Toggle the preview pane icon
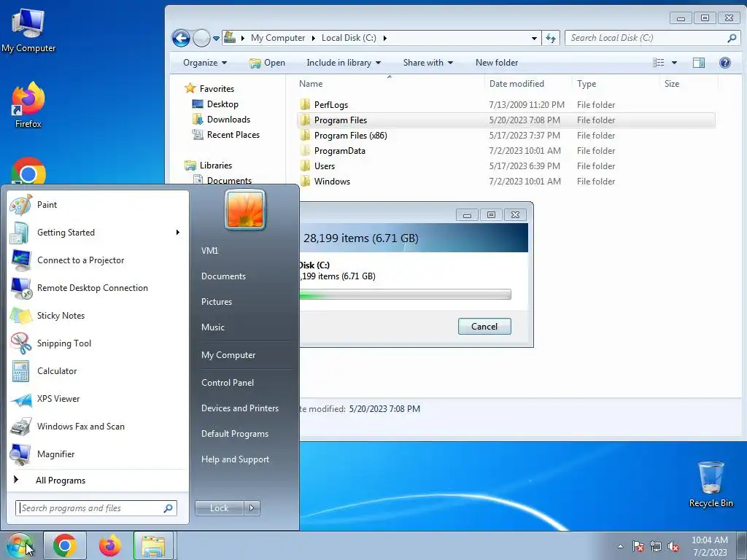This screenshot has width=747, height=560. coord(699,63)
